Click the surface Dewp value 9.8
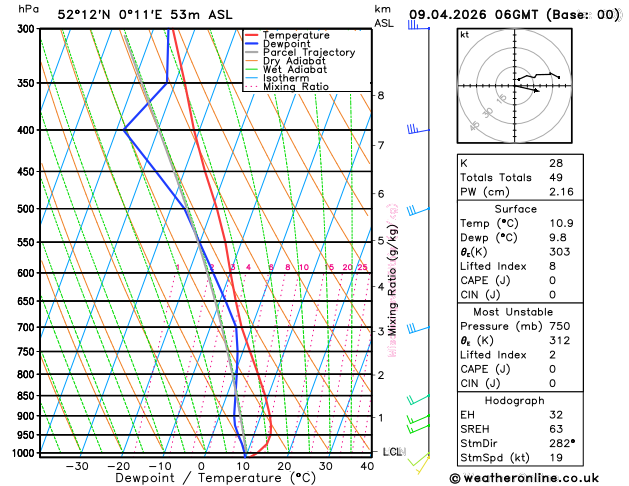This screenshot has height=486, width=629. (x=558, y=237)
